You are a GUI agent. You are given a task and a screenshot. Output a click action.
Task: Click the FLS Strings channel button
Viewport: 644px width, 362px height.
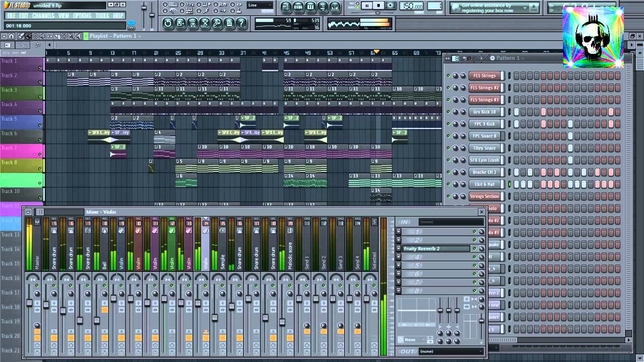click(x=485, y=75)
